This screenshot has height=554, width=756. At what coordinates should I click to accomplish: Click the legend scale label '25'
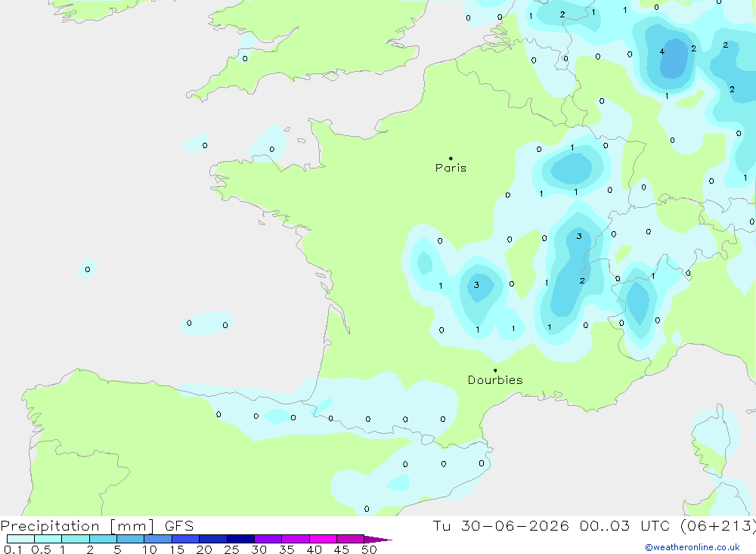tap(231, 549)
